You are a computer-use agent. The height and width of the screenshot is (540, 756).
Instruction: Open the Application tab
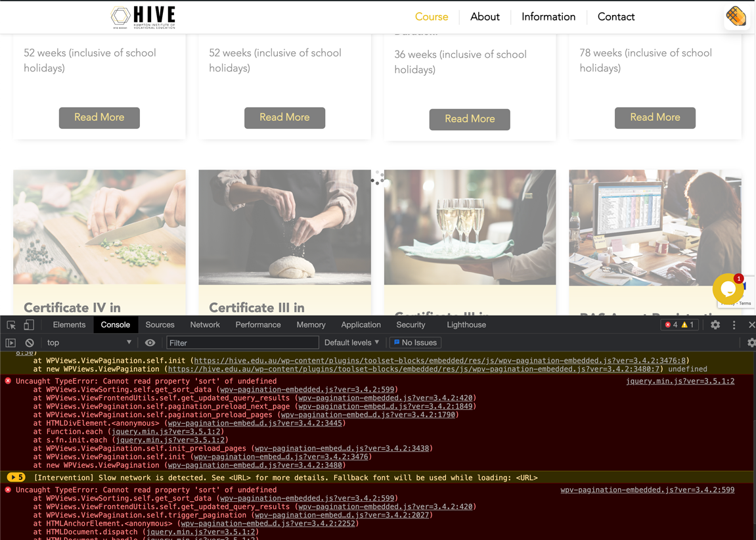coord(361,325)
